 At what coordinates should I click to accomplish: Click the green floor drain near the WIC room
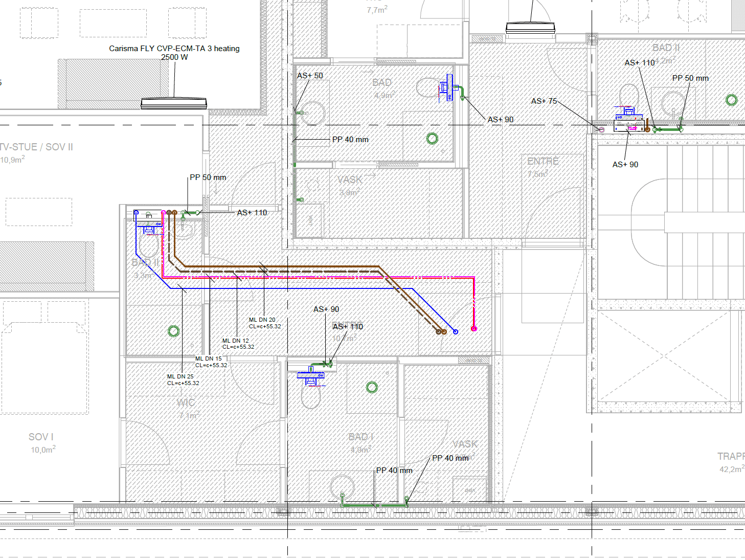174,331
